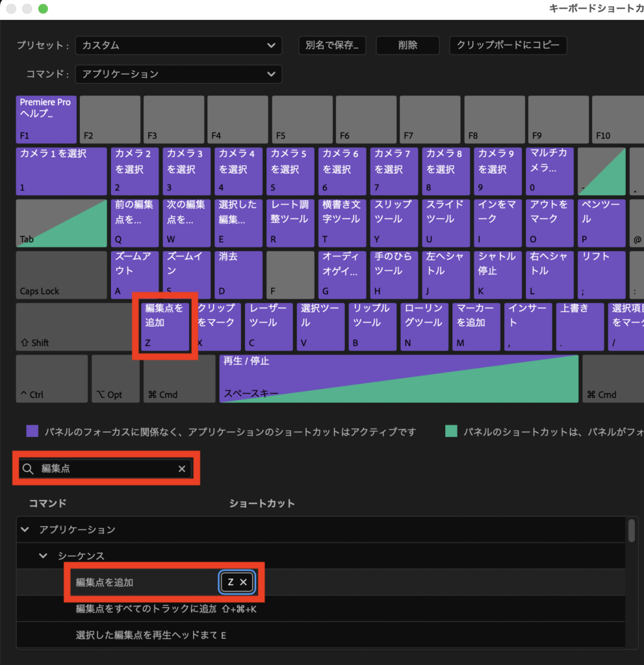Click the G key オーディオゲイン

pyautogui.click(x=342, y=275)
